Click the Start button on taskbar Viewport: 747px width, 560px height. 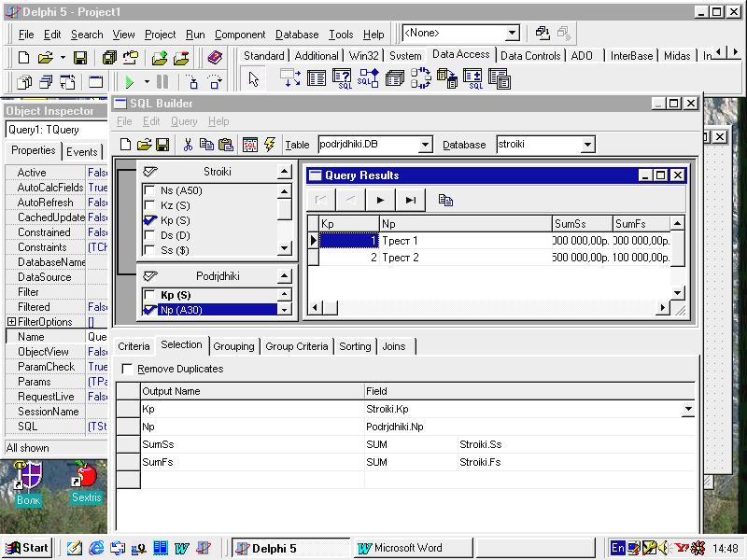pos(28,548)
